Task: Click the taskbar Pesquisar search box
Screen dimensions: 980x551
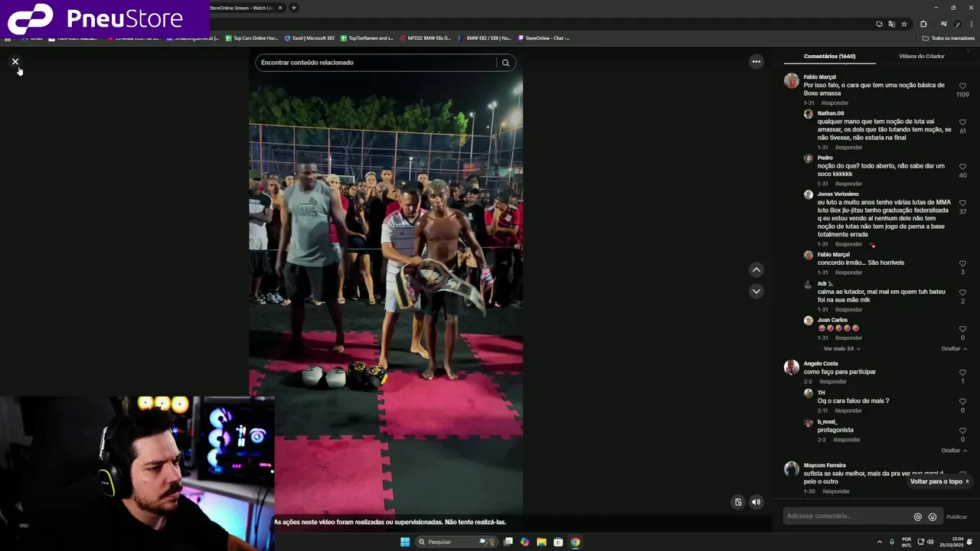Action: tap(456, 542)
